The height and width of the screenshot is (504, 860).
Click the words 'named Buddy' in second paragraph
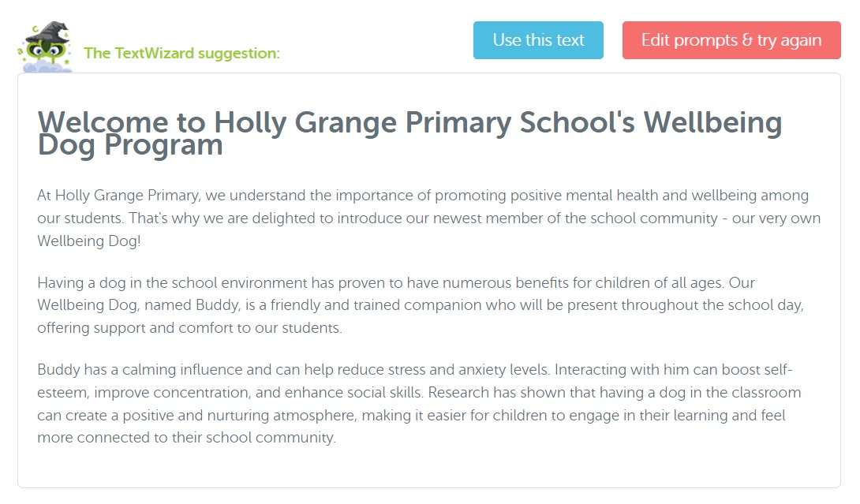click(192, 305)
